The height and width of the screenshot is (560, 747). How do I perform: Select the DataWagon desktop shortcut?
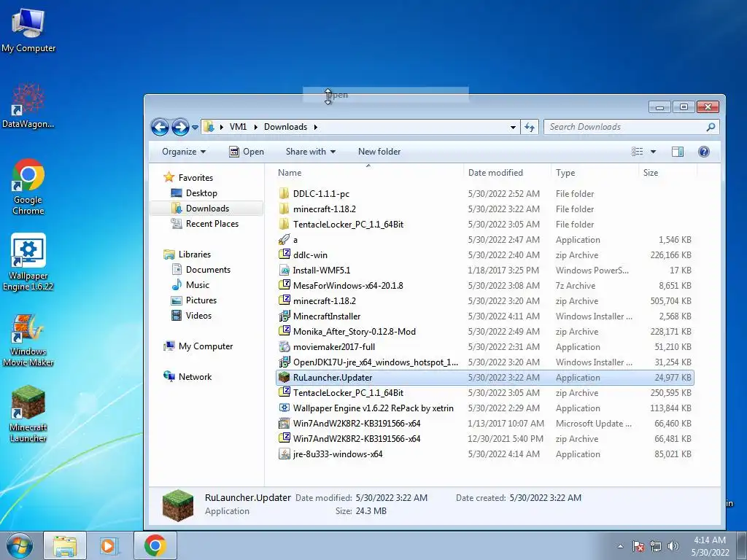point(28,105)
